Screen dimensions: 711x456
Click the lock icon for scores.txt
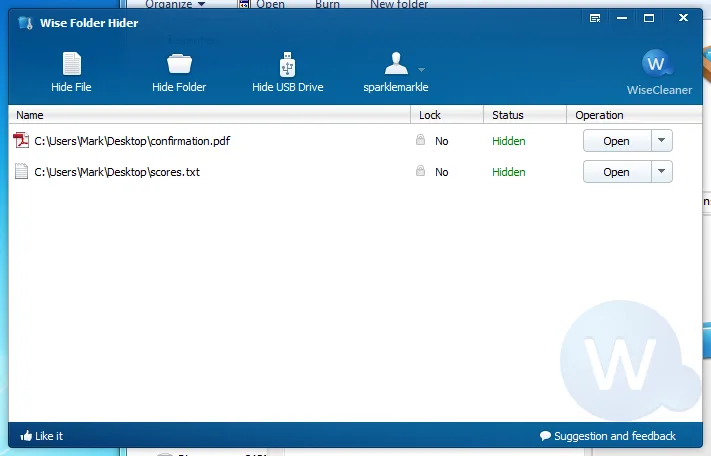tap(420, 170)
